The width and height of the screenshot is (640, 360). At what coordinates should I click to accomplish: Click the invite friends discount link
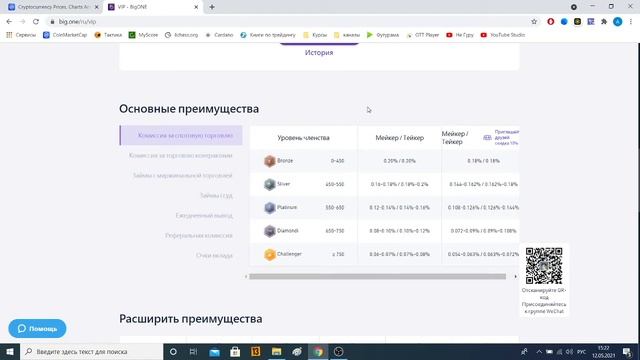tap(502, 138)
